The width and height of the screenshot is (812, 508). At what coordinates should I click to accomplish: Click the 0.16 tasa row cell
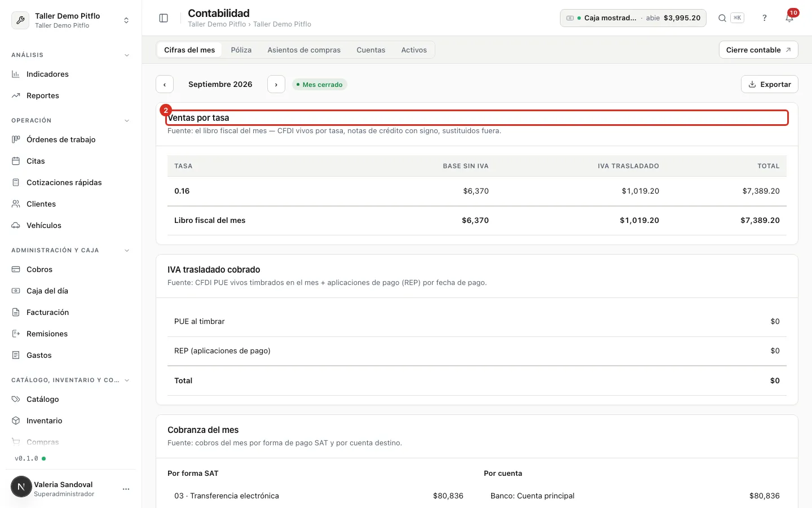(182, 191)
